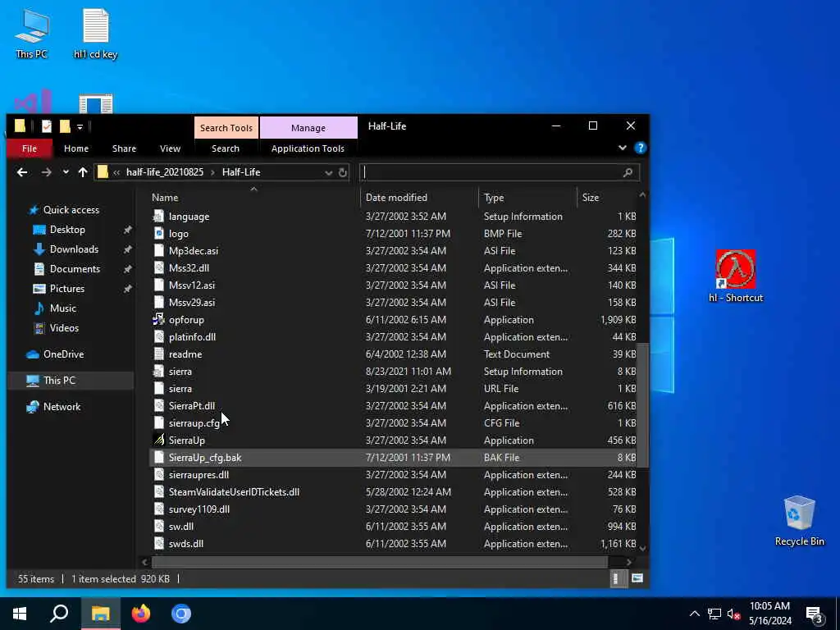
Task: Open Music in navigation pane
Action: pos(62,308)
